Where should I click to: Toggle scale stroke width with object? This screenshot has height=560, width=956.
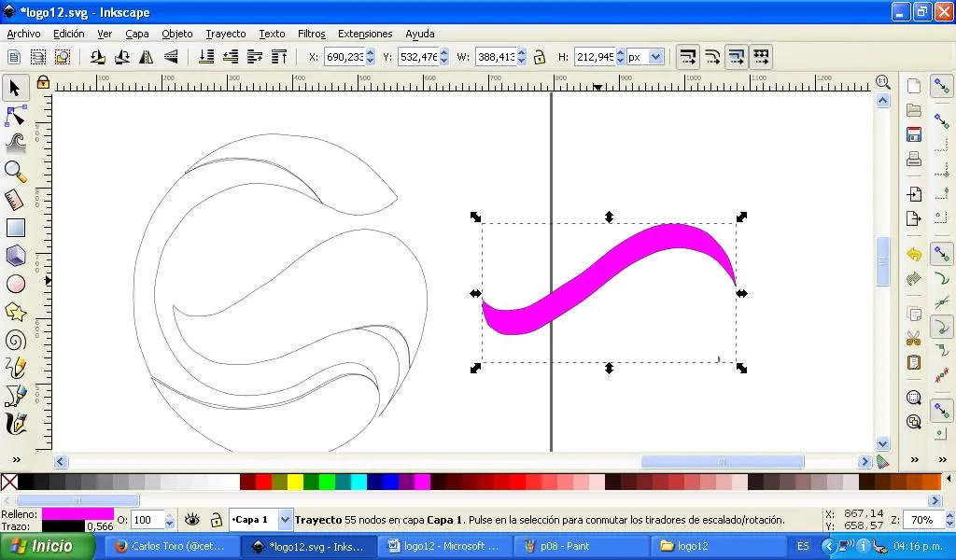point(688,57)
